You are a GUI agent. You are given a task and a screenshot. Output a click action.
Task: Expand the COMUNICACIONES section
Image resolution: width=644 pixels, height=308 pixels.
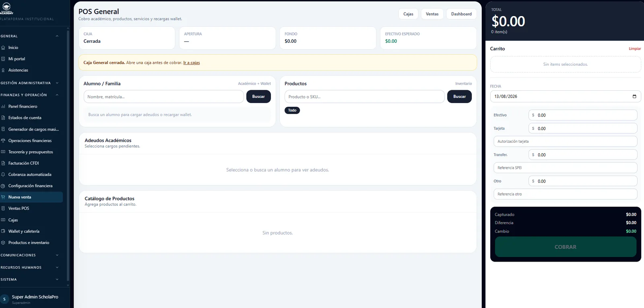pos(57,255)
